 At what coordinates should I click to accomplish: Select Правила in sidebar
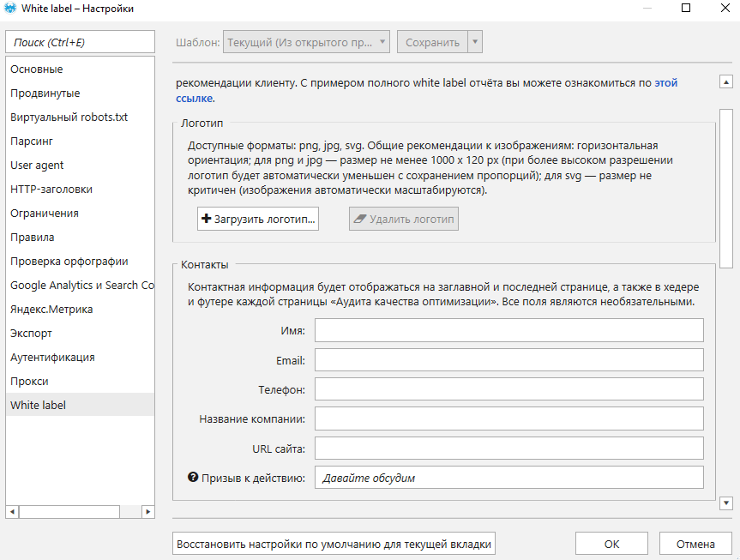[x=81, y=237]
